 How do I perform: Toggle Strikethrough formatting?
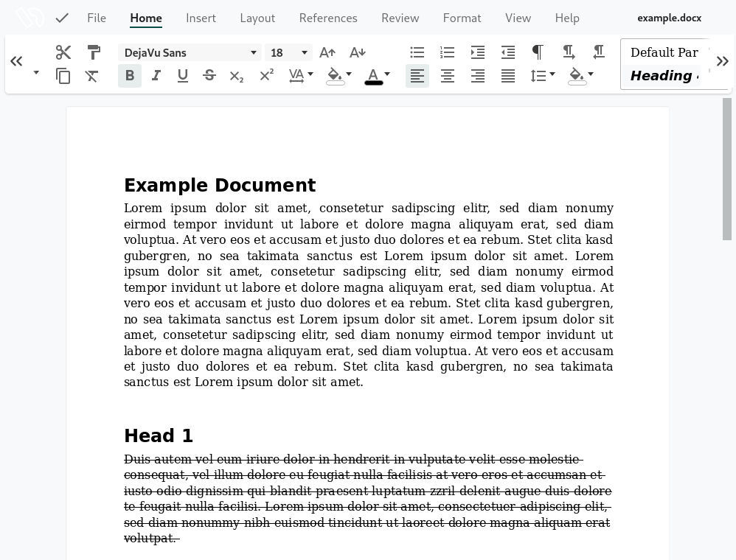tap(209, 76)
